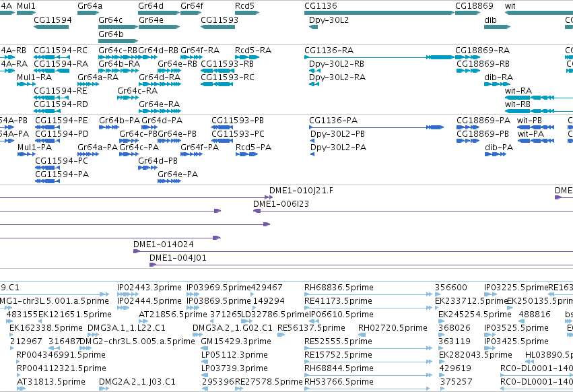Image resolution: width=573 pixels, height=392 pixels.
Task: Select the Dpy-30L2-PA protein
Action: tap(312, 154)
